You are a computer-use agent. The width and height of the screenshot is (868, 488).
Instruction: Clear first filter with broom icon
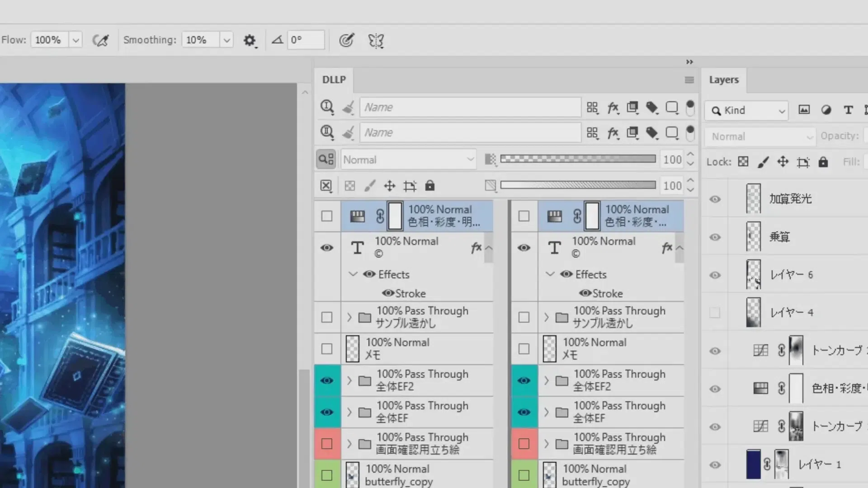[348, 108]
